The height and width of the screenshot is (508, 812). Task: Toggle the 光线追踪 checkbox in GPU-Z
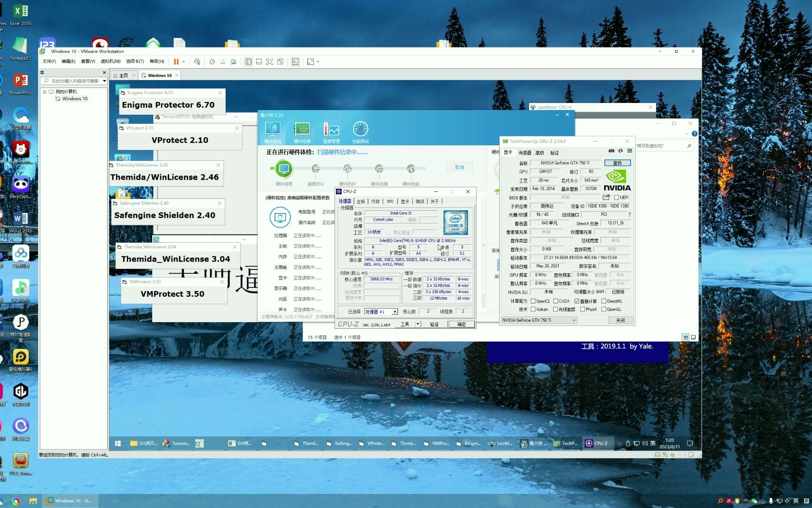pos(555,310)
